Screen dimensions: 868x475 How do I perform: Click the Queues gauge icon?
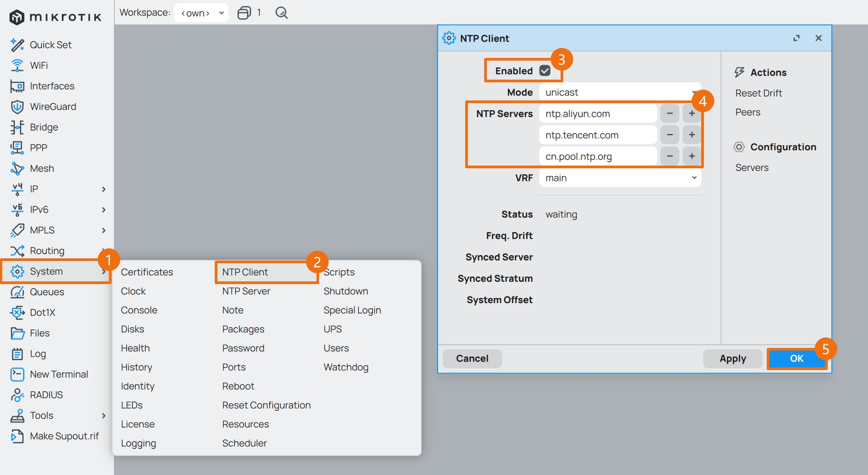17,292
